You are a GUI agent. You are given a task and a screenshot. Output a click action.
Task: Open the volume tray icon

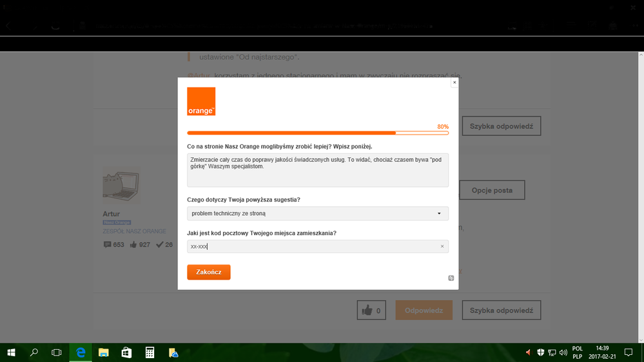click(x=563, y=352)
